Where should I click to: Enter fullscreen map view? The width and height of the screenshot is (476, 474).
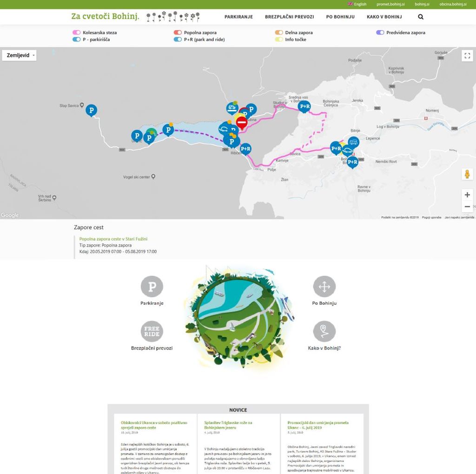click(467, 55)
